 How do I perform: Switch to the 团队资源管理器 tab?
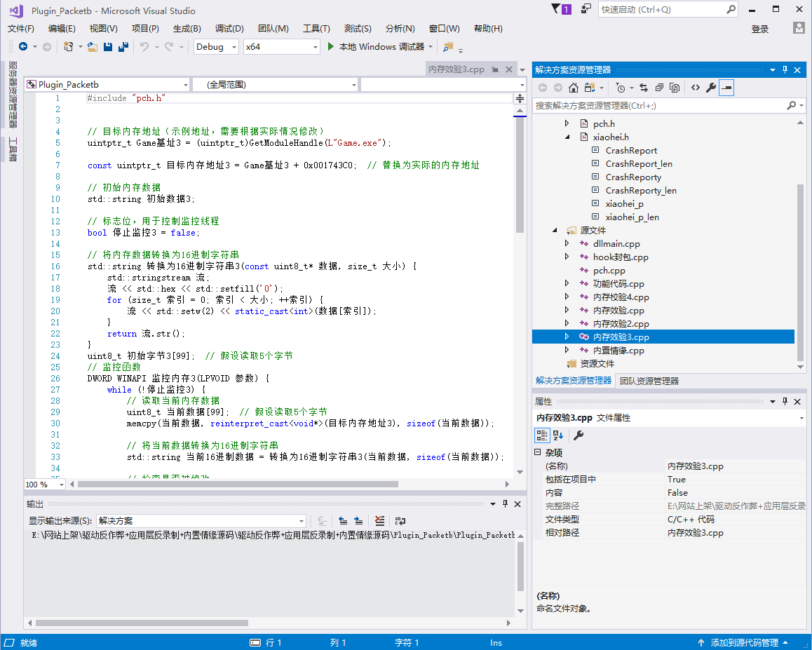click(649, 381)
